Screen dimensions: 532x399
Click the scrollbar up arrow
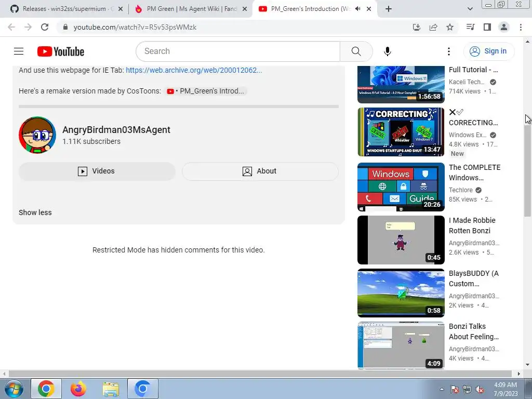tap(527, 42)
